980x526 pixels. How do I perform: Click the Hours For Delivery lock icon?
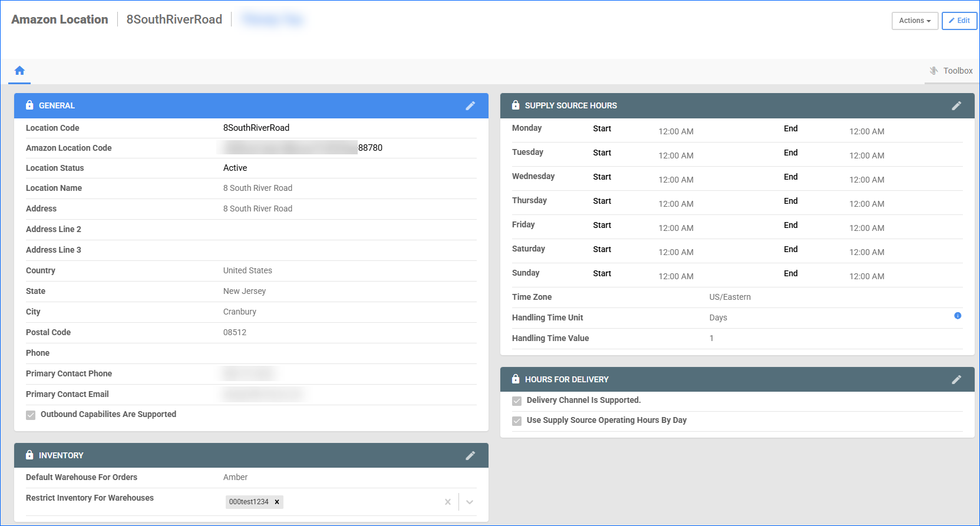(516, 379)
